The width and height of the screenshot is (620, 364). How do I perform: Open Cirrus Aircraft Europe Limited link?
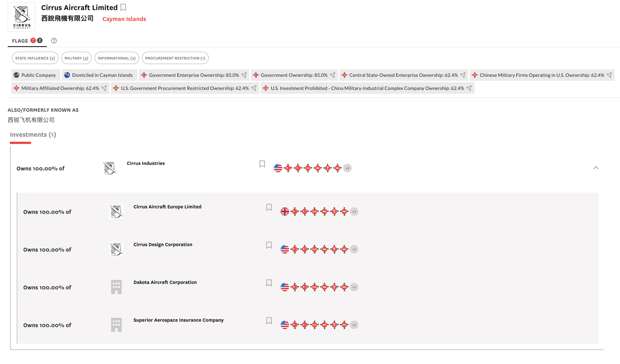pyautogui.click(x=167, y=207)
